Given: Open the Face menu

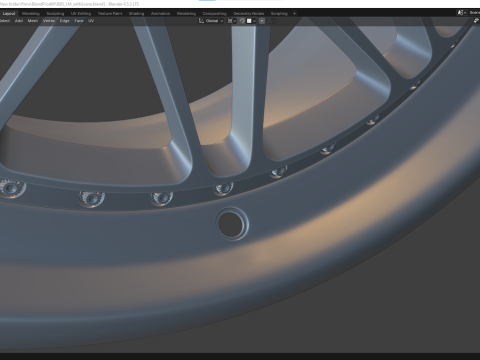Looking at the screenshot, I should 79,21.
